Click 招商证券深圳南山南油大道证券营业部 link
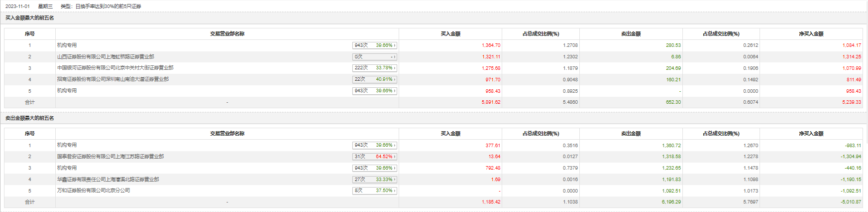The width and height of the screenshot is (868, 212). pos(112,79)
